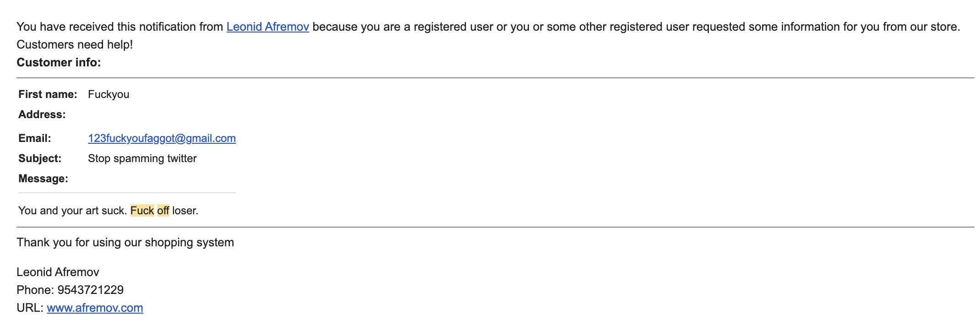
Task: Select the 'Subject:' field label
Action: coord(40,158)
